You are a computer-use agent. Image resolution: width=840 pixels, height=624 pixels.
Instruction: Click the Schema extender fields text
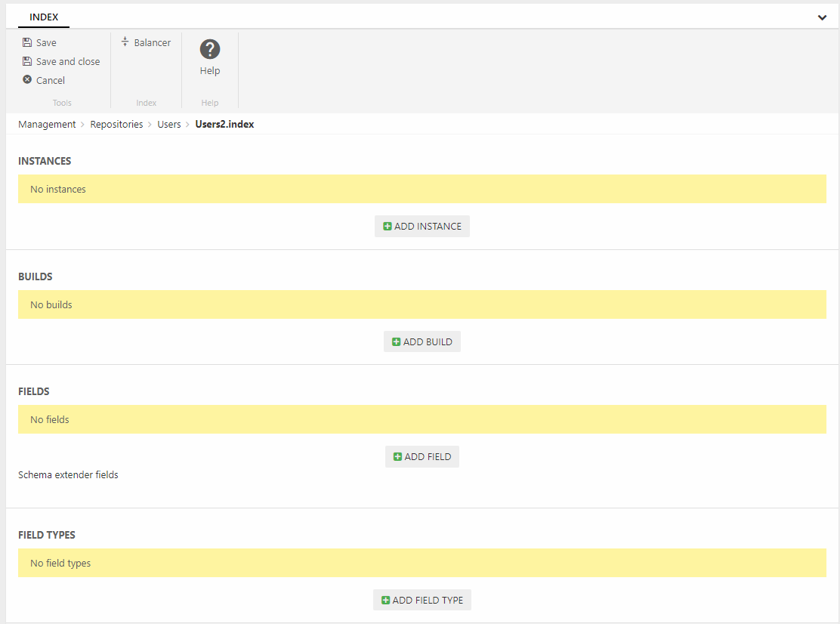(68, 475)
